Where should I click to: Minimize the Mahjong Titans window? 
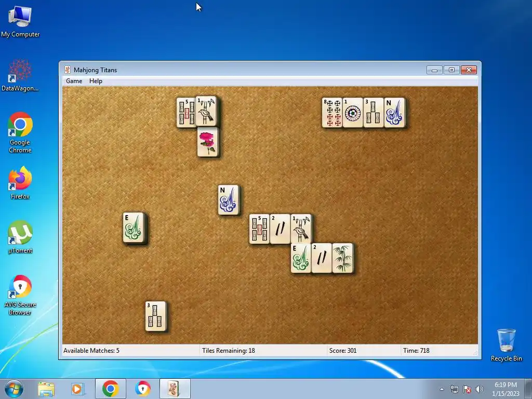pos(434,70)
